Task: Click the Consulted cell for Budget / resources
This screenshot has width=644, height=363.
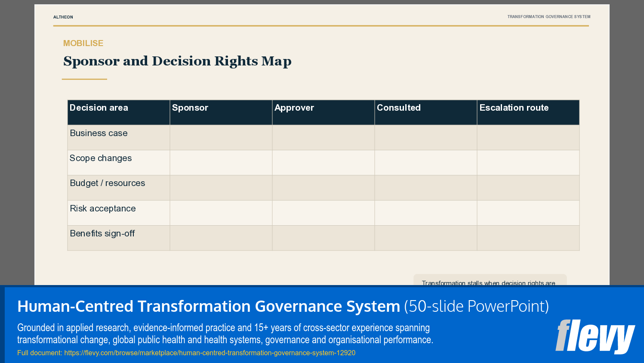Action: (x=426, y=187)
